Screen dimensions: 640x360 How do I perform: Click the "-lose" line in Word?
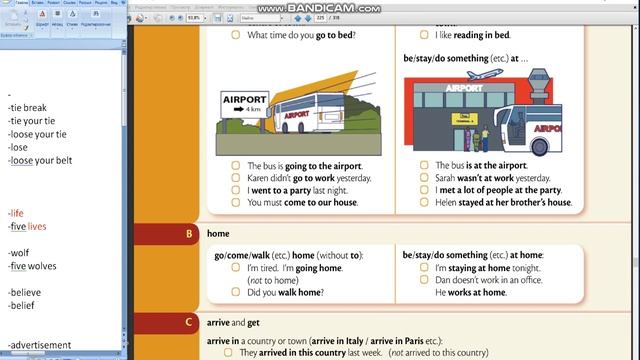click(18, 147)
